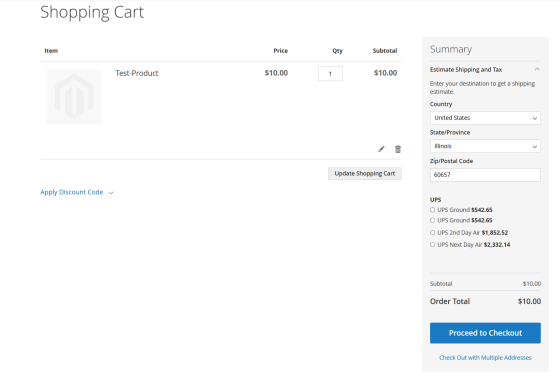Open the Test-Product placeholder image
Screen dimensions: 560x377
[74, 96]
